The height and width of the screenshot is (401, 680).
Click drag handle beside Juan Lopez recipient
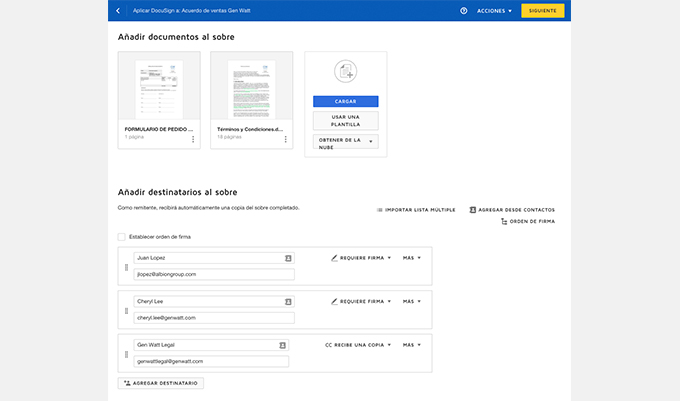[126, 267]
